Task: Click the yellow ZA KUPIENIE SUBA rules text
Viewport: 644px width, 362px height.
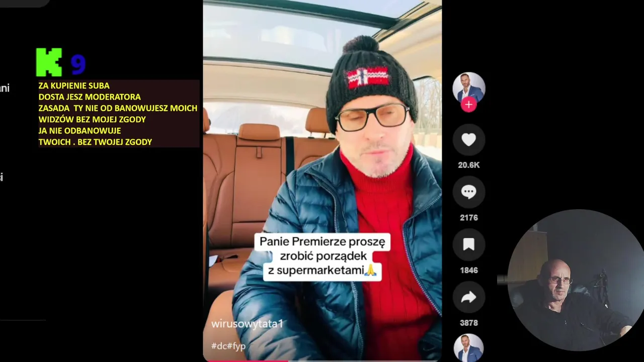Action: 118,114
